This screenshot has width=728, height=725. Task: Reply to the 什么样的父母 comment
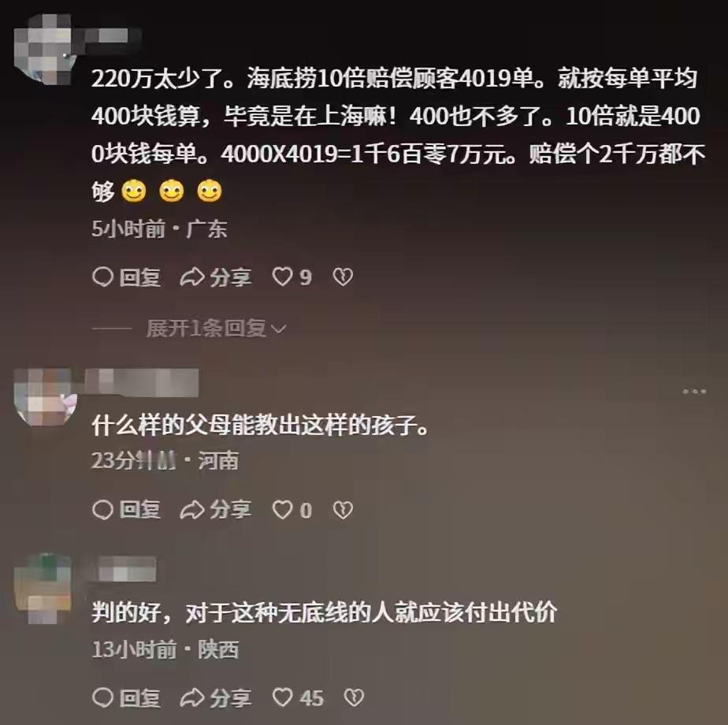pos(127,511)
